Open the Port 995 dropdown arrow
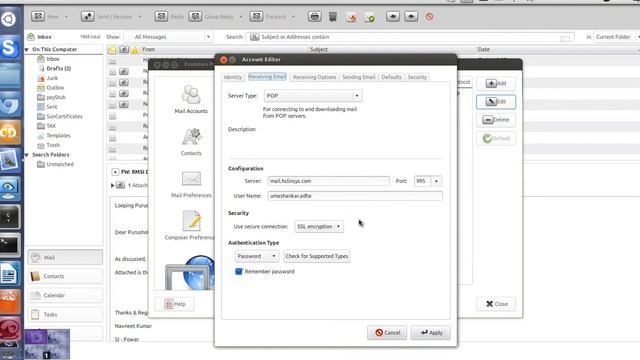The image size is (640, 360). (x=436, y=181)
